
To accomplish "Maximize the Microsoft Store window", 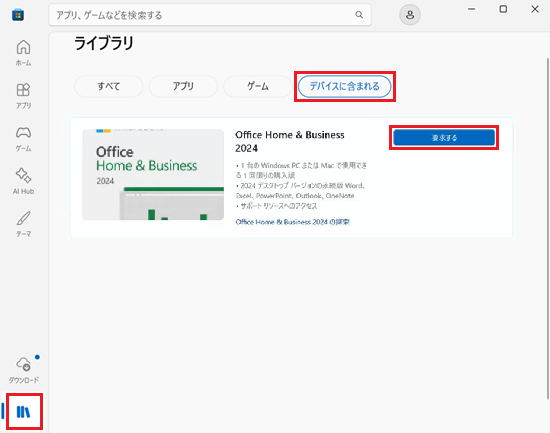I will tap(503, 9).
